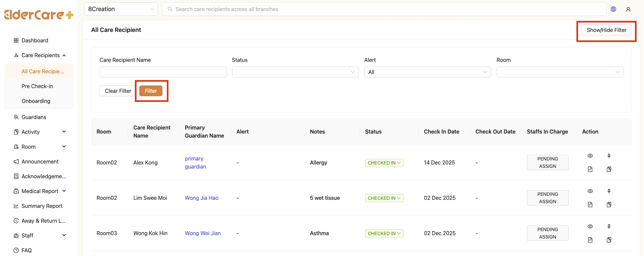Click copy icon in Lim Swee Moi row
This screenshot has width=644, height=256.
click(609, 205)
